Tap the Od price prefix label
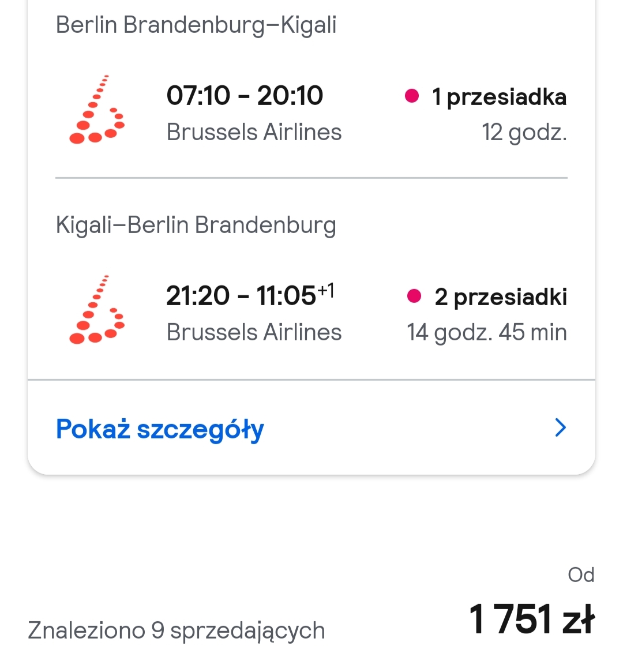This screenshot has width=623, height=672. pos(581,575)
